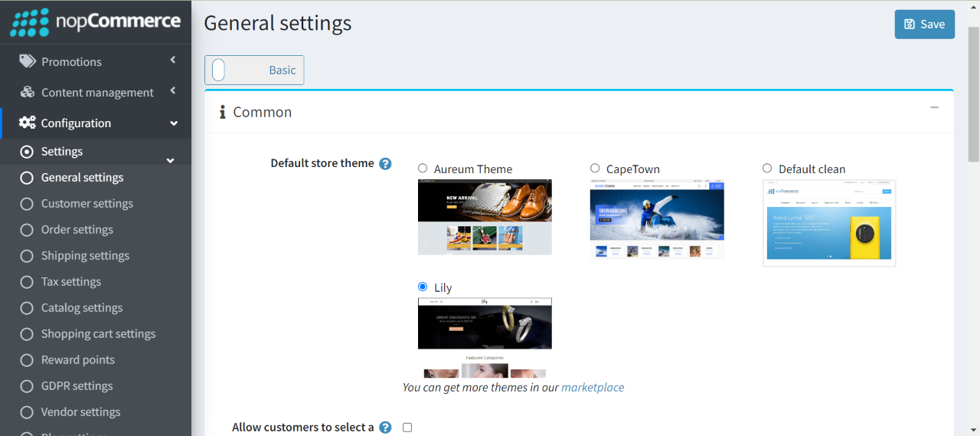Click the nopCommerce logo
Image resolution: width=980 pixels, height=436 pixels.
[x=95, y=22]
